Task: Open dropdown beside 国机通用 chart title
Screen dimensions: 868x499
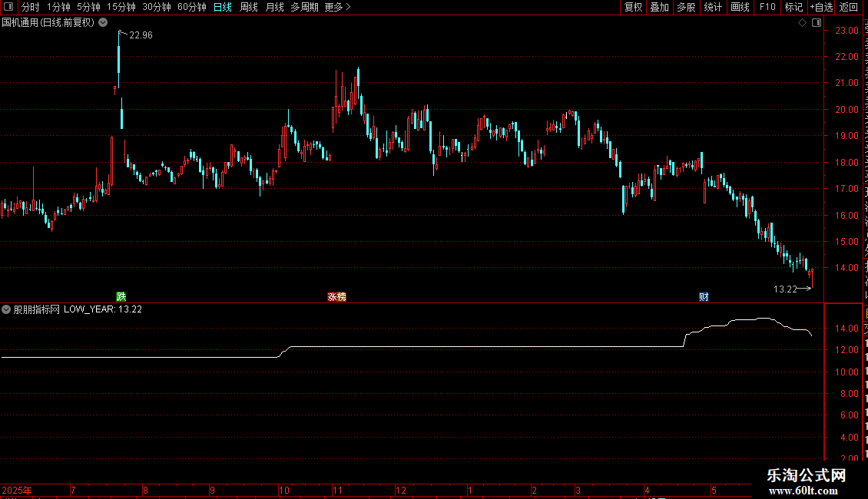Action: (103, 23)
